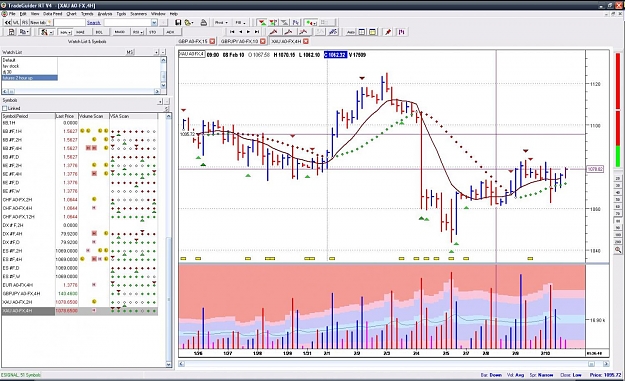The image size is (625, 381).
Task: Click the magnifier zoom icon beside chart
Action: click(618, 250)
